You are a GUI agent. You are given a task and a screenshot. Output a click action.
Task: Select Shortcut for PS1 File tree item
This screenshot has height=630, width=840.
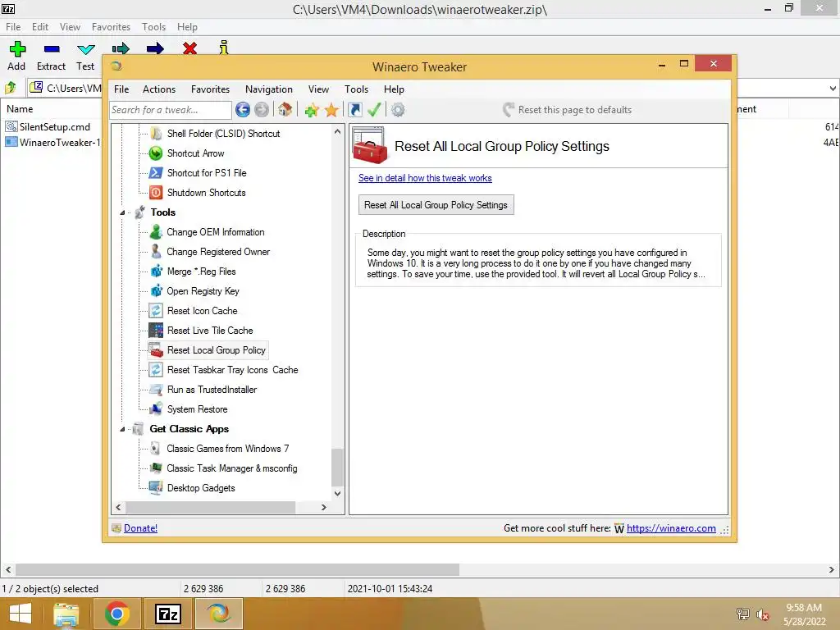(207, 173)
